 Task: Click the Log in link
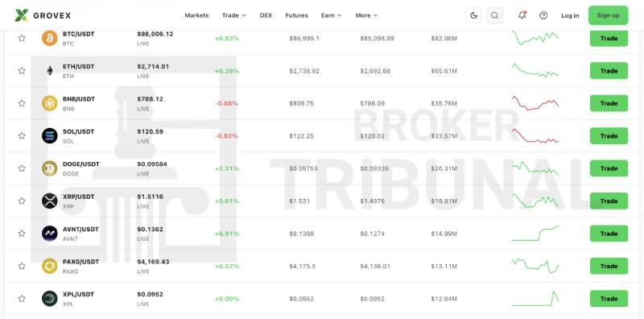(x=570, y=15)
